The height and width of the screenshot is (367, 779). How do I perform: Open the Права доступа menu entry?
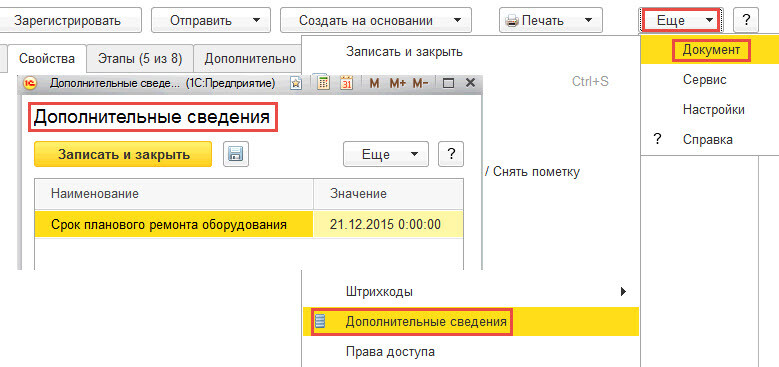pos(470,352)
